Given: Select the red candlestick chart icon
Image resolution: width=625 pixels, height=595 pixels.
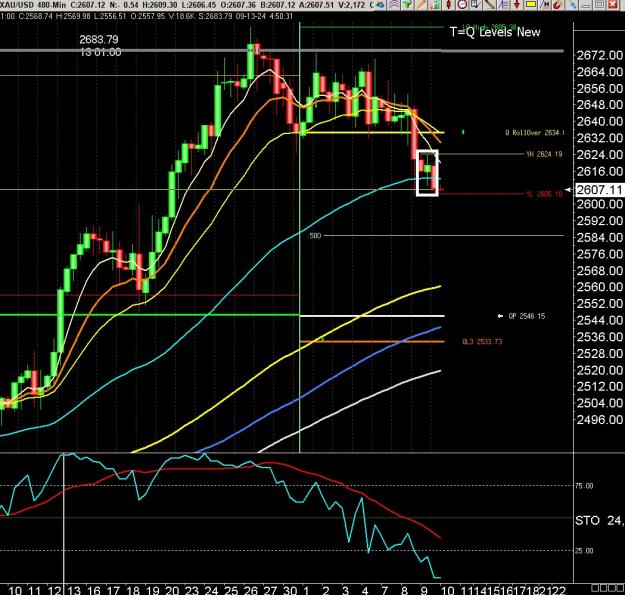Looking at the screenshot, I should click(x=448, y=5).
